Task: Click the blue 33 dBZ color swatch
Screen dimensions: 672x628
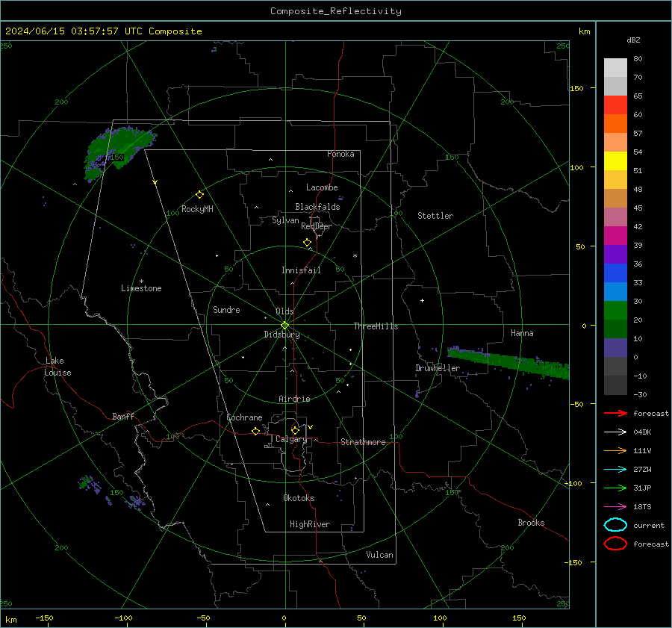Action: (x=615, y=273)
